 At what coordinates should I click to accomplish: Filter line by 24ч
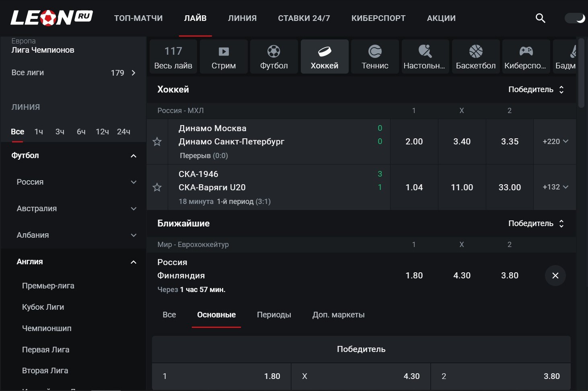pyautogui.click(x=123, y=132)
